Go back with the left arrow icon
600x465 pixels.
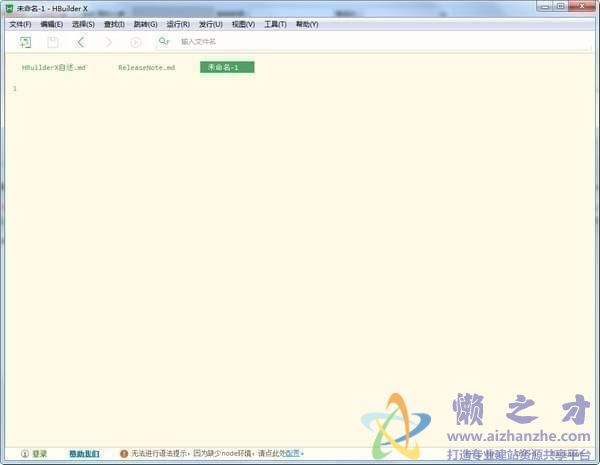pyautogui.click(x=80, y=42)
